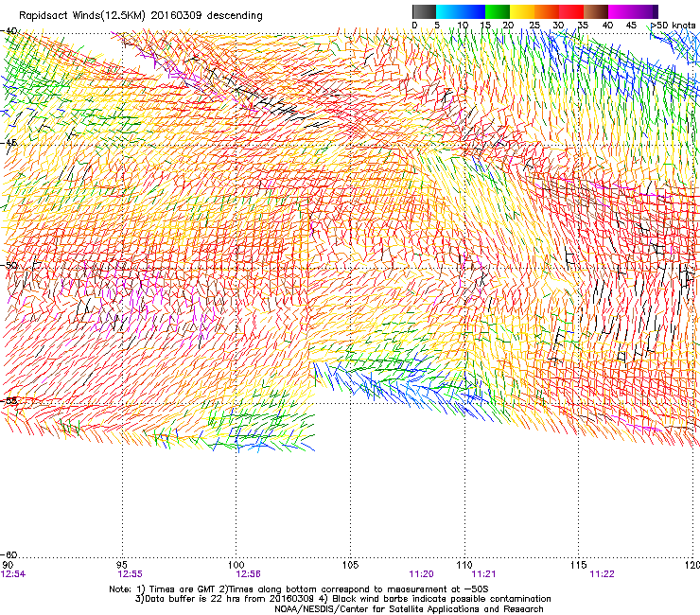Click the '-45' latitude axis label
The height and width of the screenshot is (615, 700).
pyautogui.click(x=9, y=143)
